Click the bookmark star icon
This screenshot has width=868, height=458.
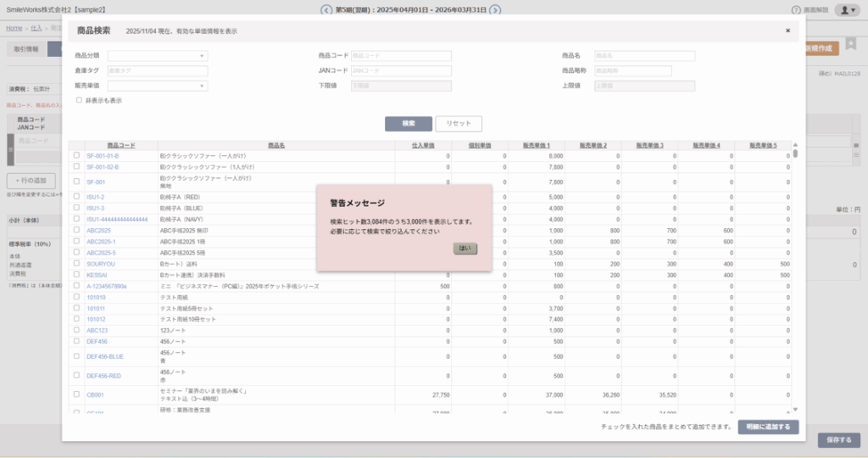click(850, 44)
